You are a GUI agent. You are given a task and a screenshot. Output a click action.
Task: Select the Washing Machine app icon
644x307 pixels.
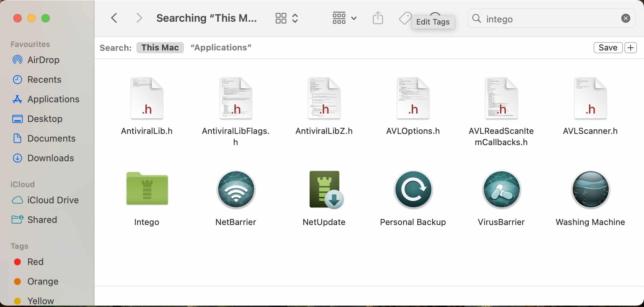(x=590, y=190)
